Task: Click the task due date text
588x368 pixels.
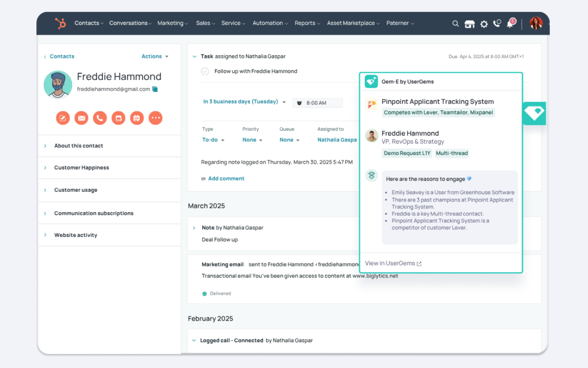Action: point(486,57)
